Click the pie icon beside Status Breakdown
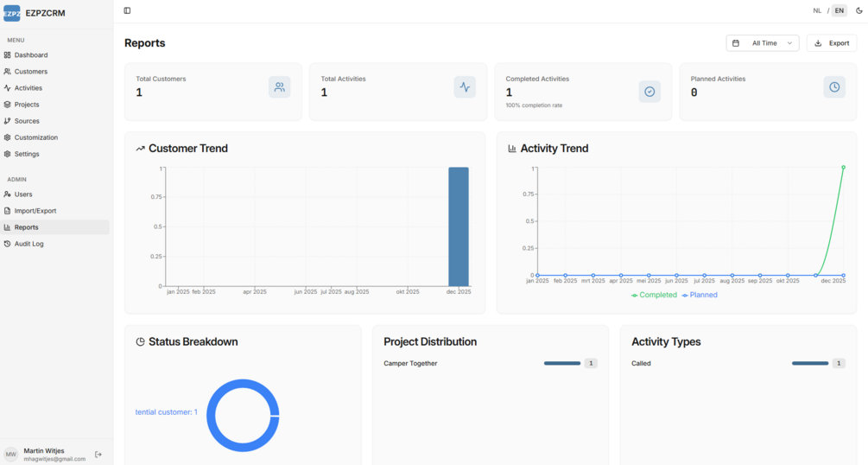This screenshot has height=465, width=868. pos(140,342)
